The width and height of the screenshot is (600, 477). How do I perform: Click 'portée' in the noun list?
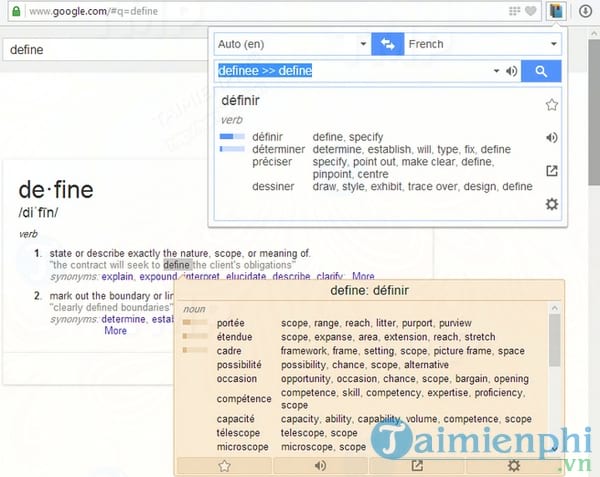pyautogui.click(x=231, y=323)
